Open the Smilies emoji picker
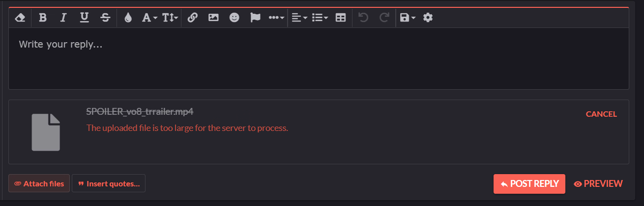 [234, 18]
